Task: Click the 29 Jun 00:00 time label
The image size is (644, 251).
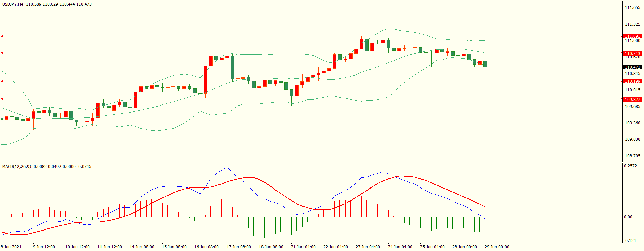Action: [x=497, y=247]
